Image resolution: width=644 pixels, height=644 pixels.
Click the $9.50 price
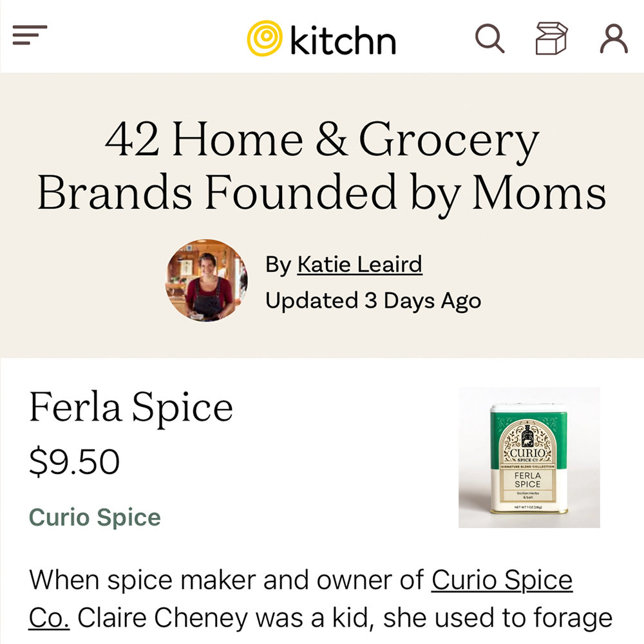(x=74, y=462)
